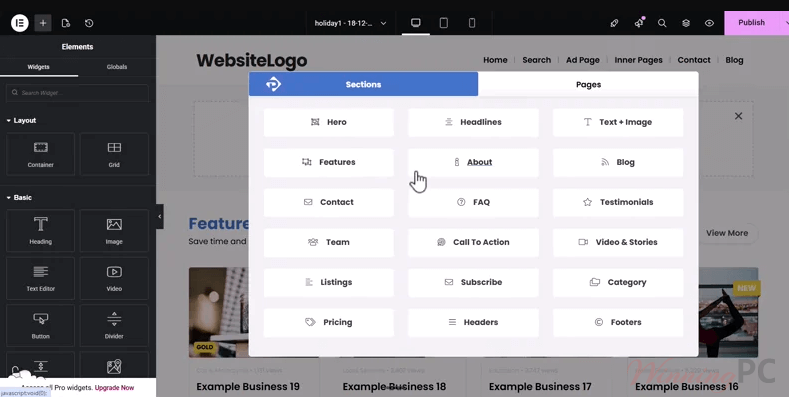The image size is (789, 397).
Task: Open the holiday1 page selector dropdown
Action: [350, 23]
